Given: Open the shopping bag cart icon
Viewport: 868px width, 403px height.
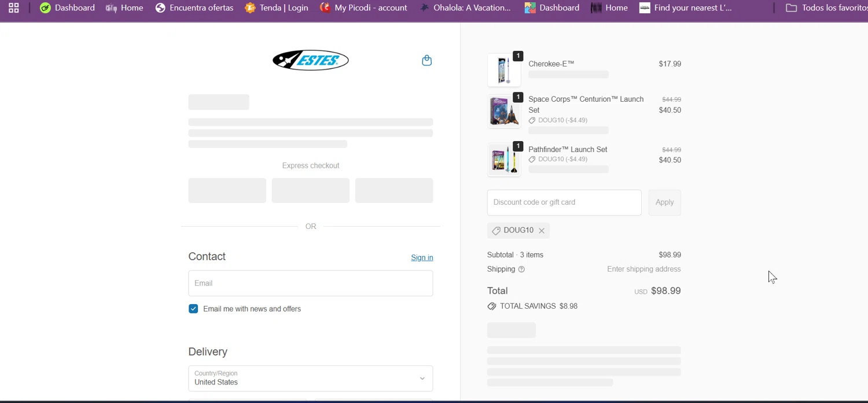Looking at the screenshot, I should [426, 60].
